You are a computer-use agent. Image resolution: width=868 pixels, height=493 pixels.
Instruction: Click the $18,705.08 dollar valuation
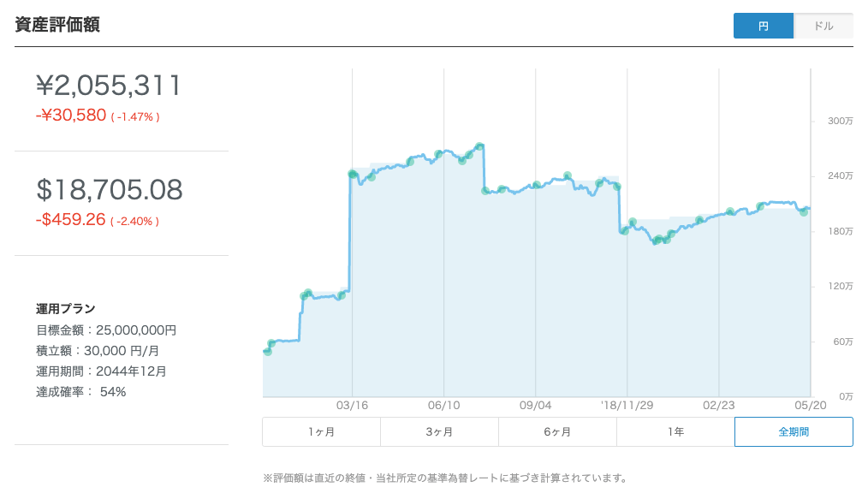pos(109,190)
